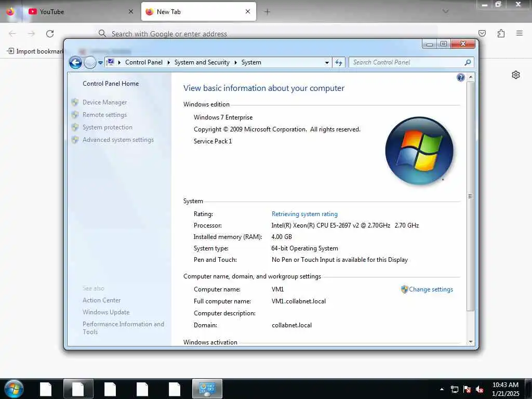Screen dimensions: 532x399
Task: Click Import bookmarks in Firefox toolbar
Action: tap(35, 51)
